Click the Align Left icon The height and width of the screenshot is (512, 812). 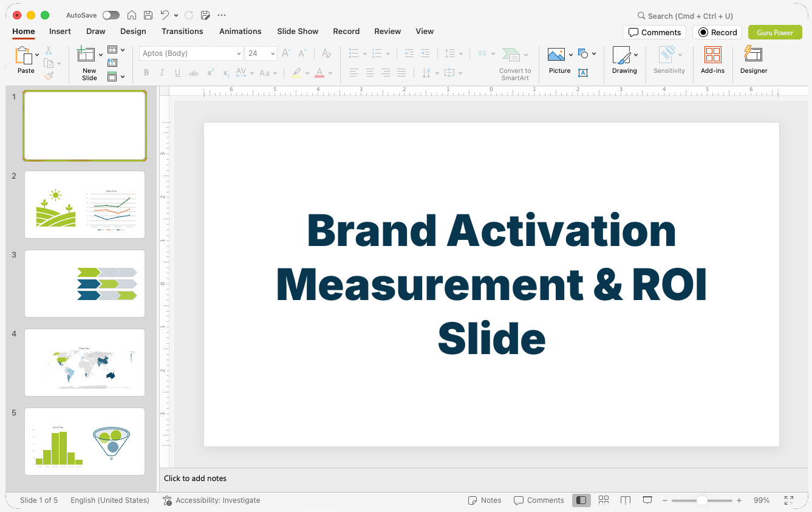354,73
